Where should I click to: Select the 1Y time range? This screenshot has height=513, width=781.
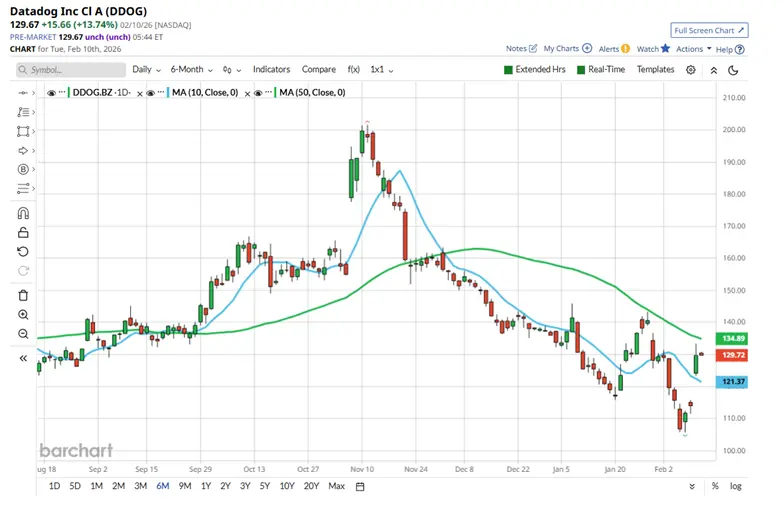click(x=206, y=486)
